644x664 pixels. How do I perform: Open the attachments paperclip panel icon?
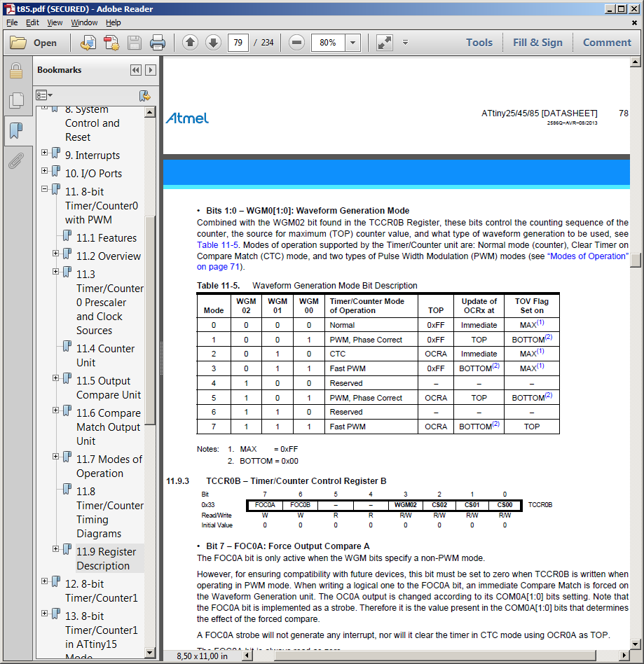pos(16,161)
